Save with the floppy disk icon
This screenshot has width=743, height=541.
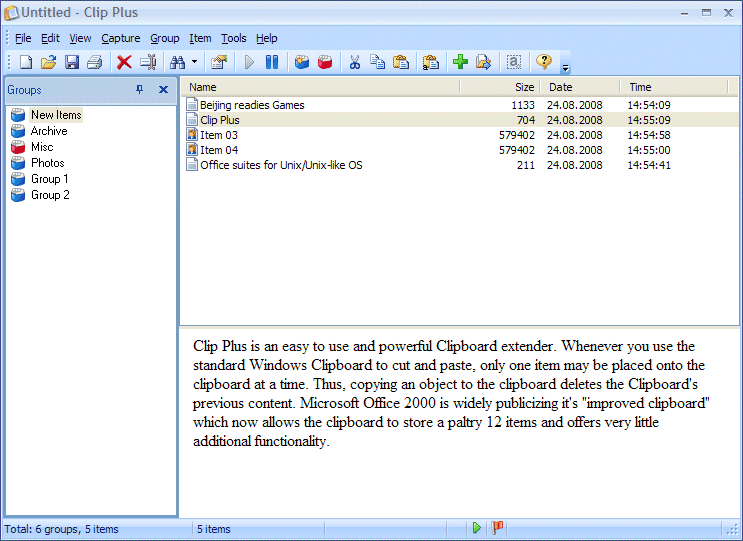(x=72, y=62)
